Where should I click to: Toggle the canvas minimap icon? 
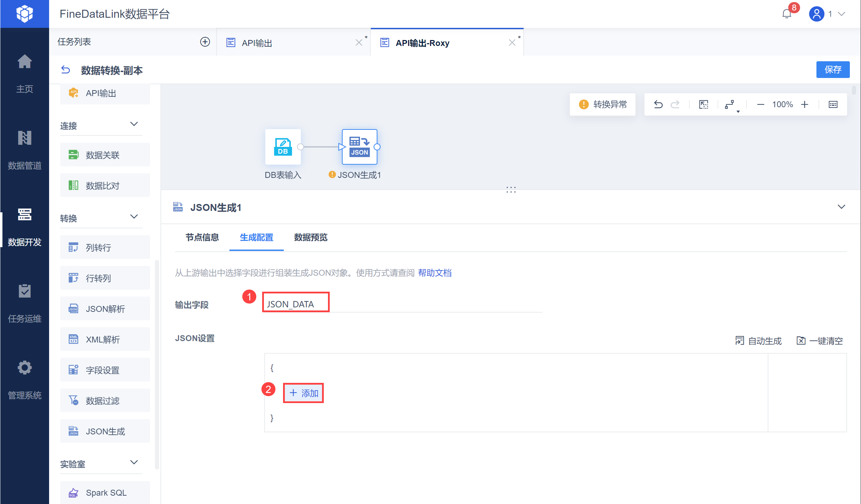[833, 104]
